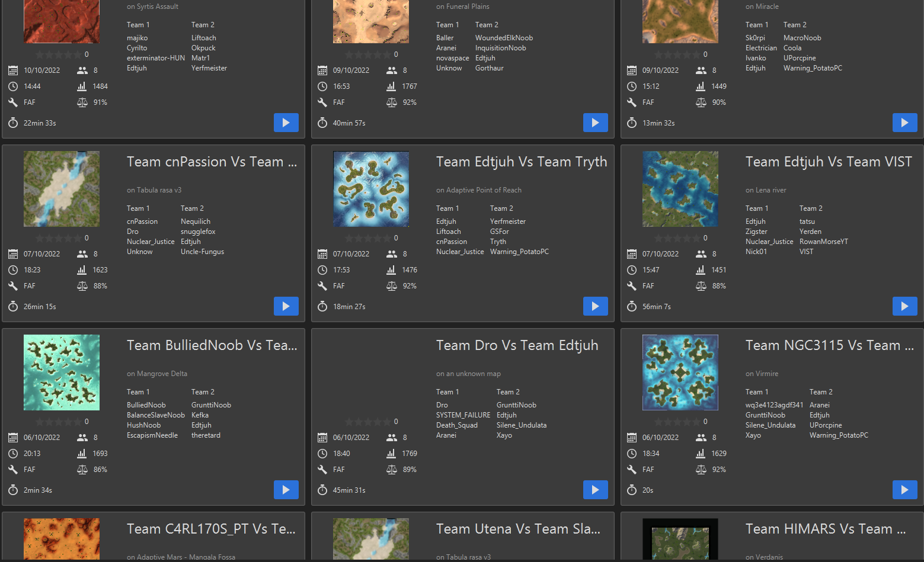Image resolution: width=924 pixels, height=562 pixels.
Task: Click the 'on an unknown map' label
Action: [468, 374]
